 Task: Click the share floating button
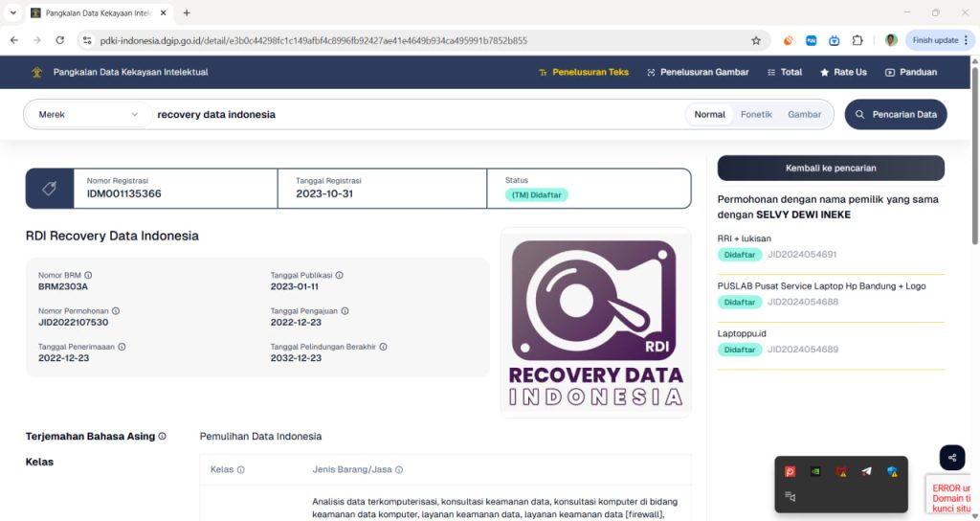(x=952, y=458)
